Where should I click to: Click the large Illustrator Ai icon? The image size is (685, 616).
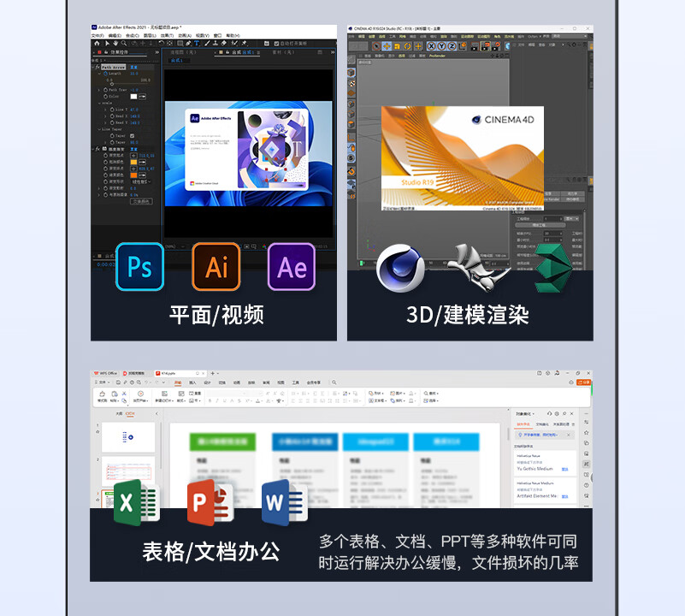pos(216,267)
